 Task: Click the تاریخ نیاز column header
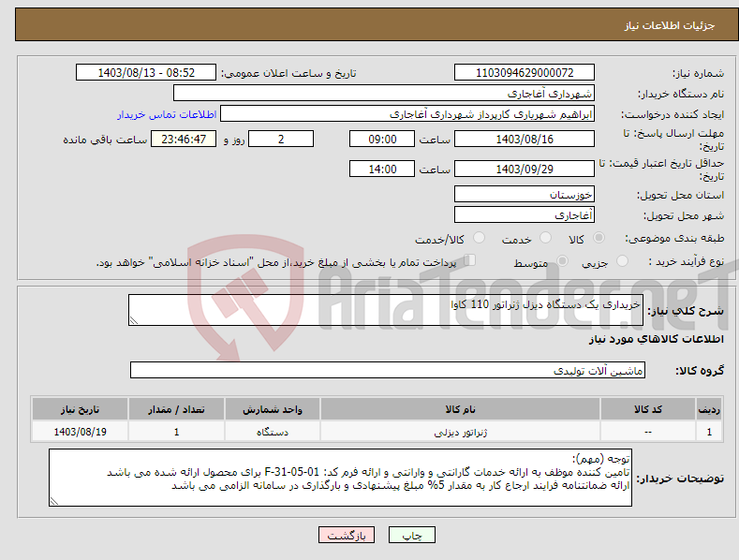[80, 409]
